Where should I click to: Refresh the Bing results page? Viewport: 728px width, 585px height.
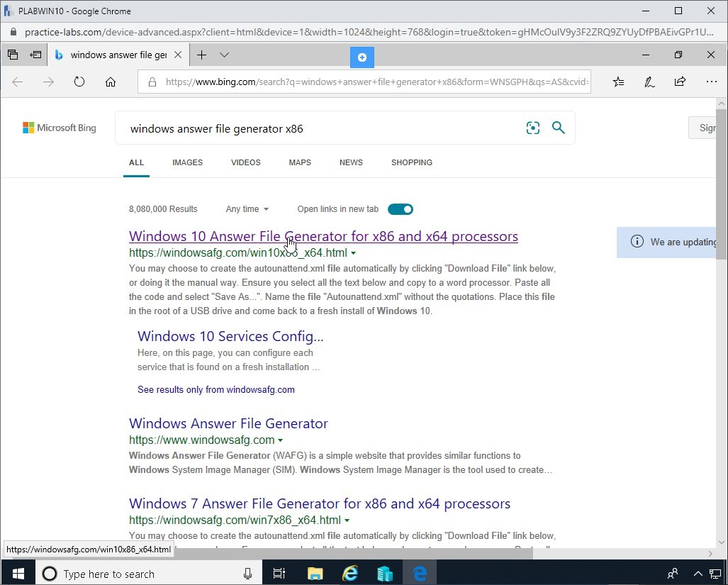[79, 82]
